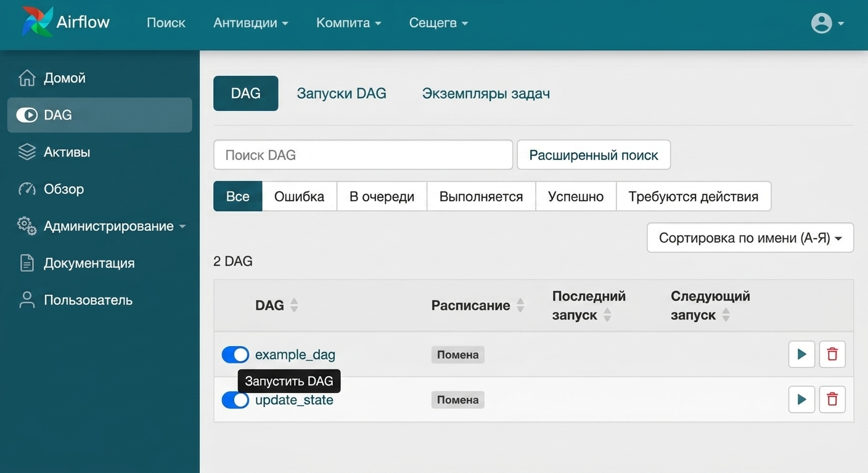Run update_state with its play button
The width and height of the screenshot is (868, 473).
pyautogui.click(x=801, y=399)
